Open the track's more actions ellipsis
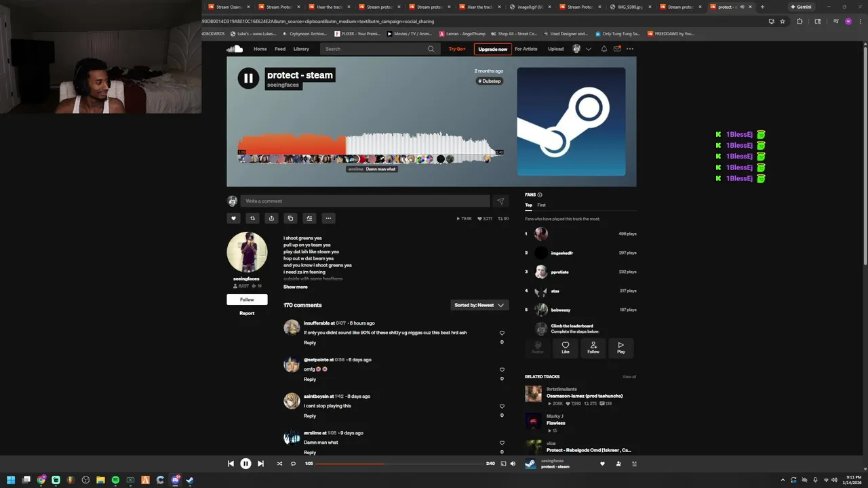 click(x=328, y=218)
